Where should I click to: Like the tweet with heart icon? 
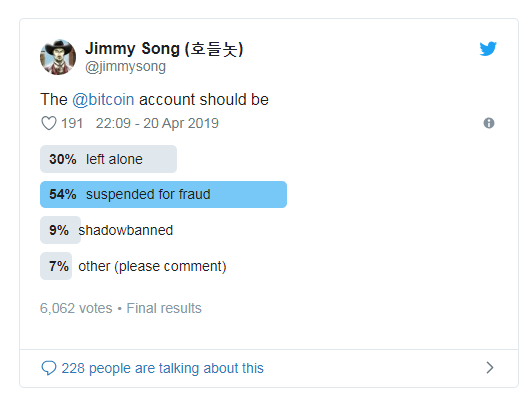[x=49, y=123]
